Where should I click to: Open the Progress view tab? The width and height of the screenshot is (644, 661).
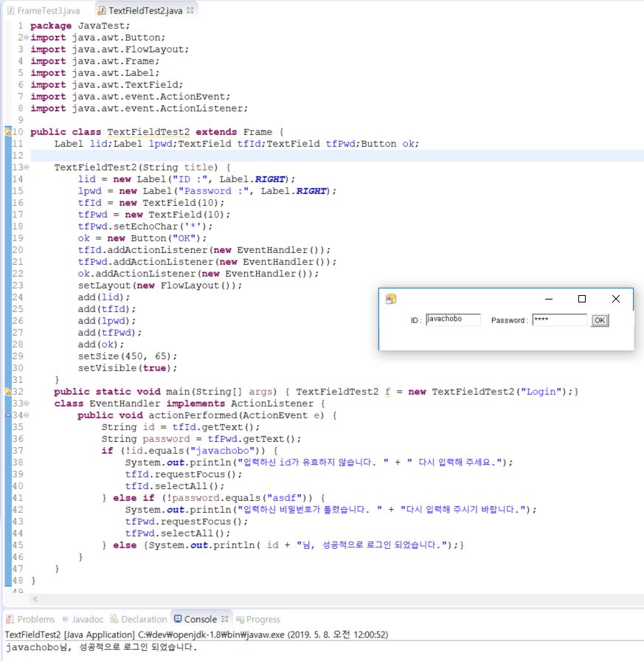pos(258,619)
